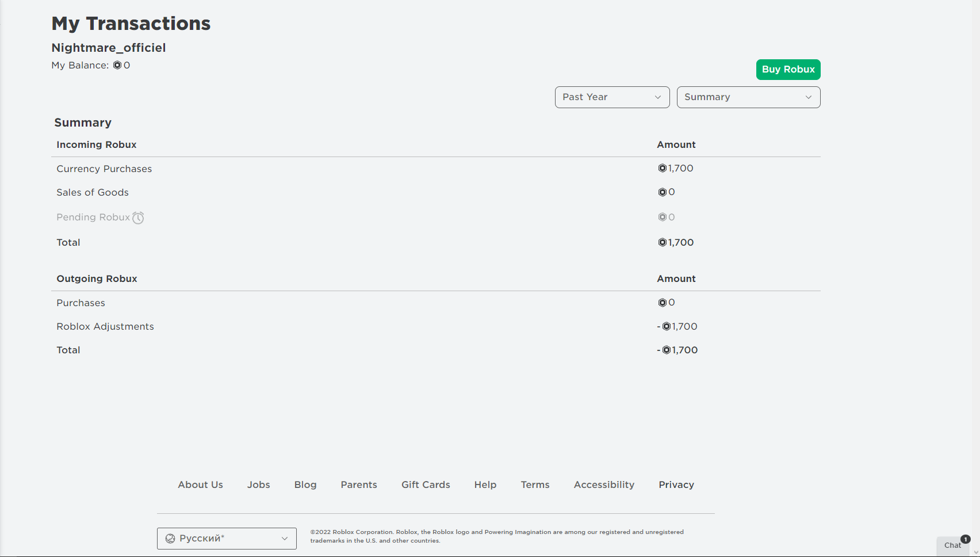Image resolution: width=980 pixels, height=557 pixels.
Task: Open the Help footer link
Action: [x=485, y=485]
